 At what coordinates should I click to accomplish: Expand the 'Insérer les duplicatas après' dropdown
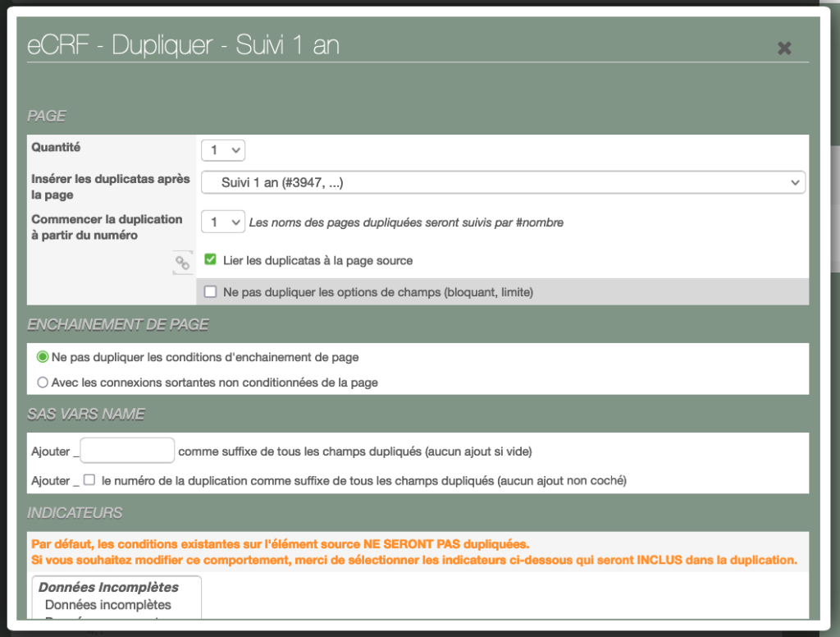tap(503, 182)
